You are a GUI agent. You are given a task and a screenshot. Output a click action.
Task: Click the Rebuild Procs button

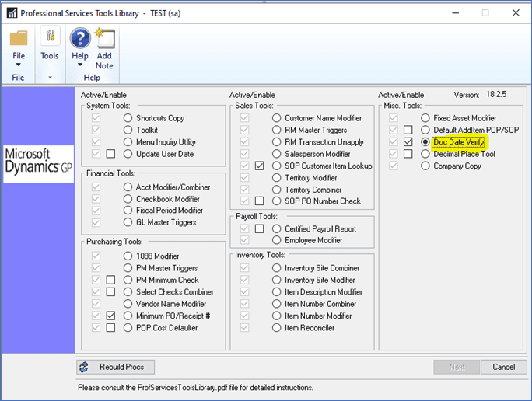point(115,367)
